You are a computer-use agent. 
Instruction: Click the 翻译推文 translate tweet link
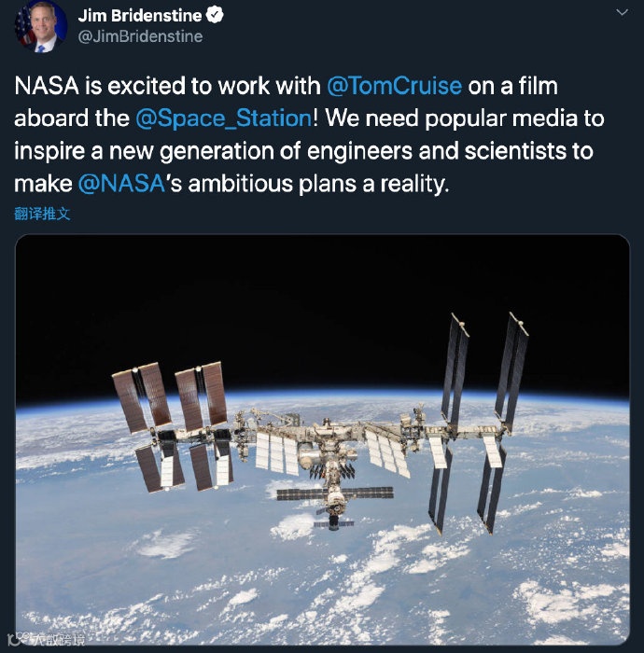tap(42, 214)
